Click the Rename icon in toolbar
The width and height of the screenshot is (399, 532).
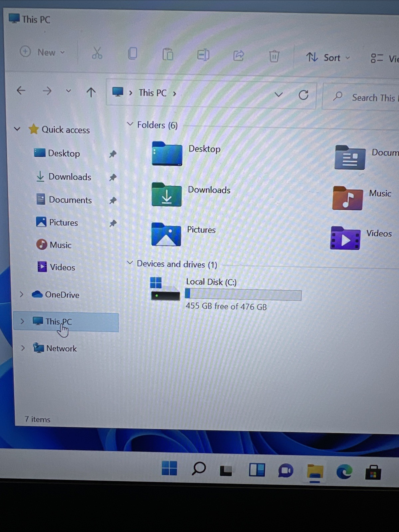(203, 55)
